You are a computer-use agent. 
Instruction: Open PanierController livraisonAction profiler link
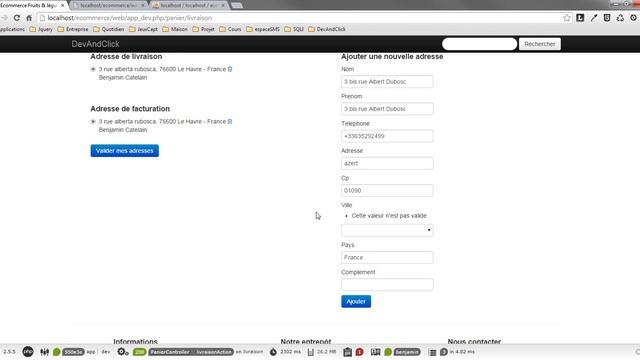pos(191,352)
